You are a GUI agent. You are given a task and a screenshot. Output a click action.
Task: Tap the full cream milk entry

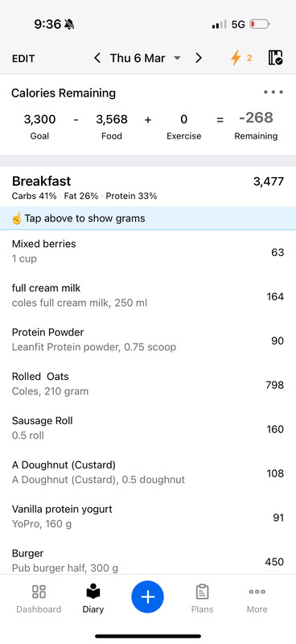coord(148,295)
